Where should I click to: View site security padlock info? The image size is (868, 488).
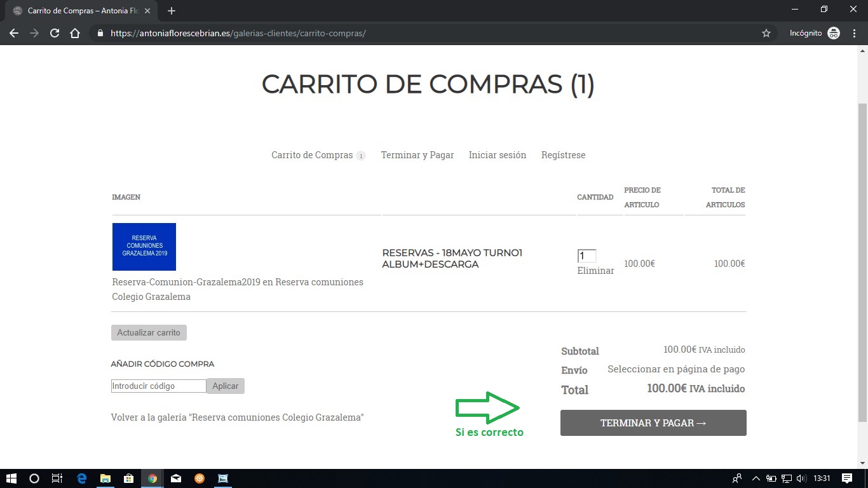pyautogui.click(x=100, y=33)
